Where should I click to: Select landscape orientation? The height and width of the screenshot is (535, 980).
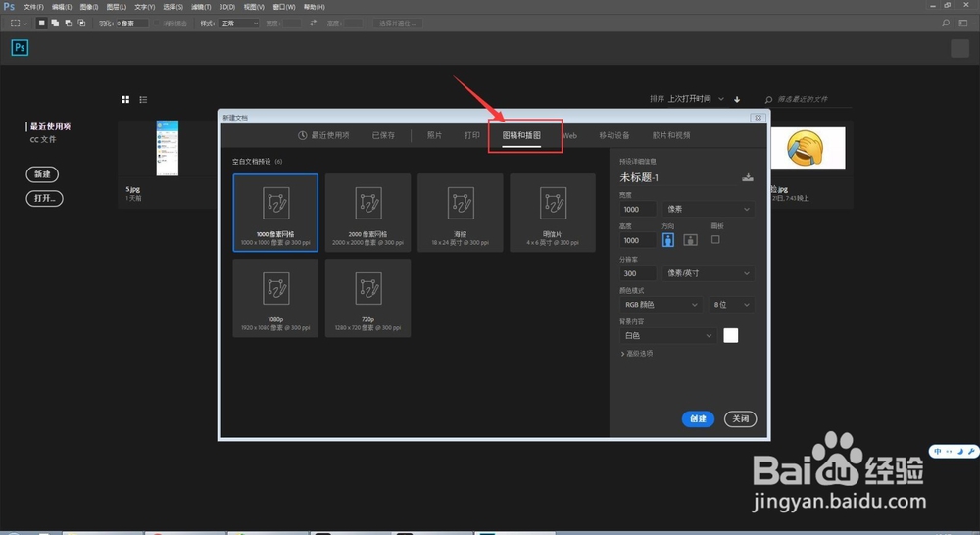(x=690, y=240)
